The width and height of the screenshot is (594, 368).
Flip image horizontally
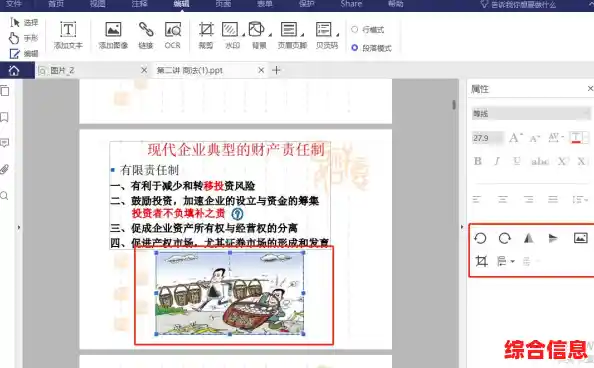529,238
